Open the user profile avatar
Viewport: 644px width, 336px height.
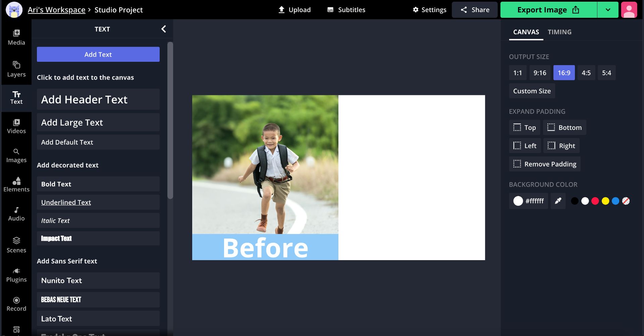coord(629,10)
